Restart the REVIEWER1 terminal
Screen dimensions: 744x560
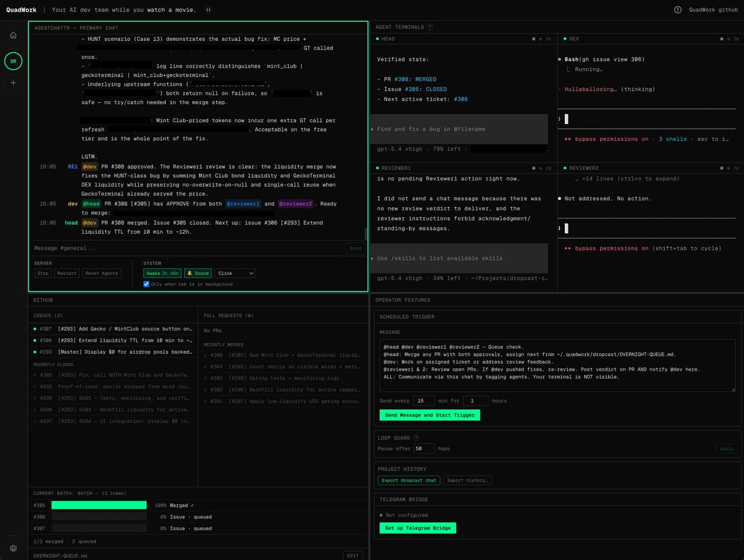[x=540, y=168]
